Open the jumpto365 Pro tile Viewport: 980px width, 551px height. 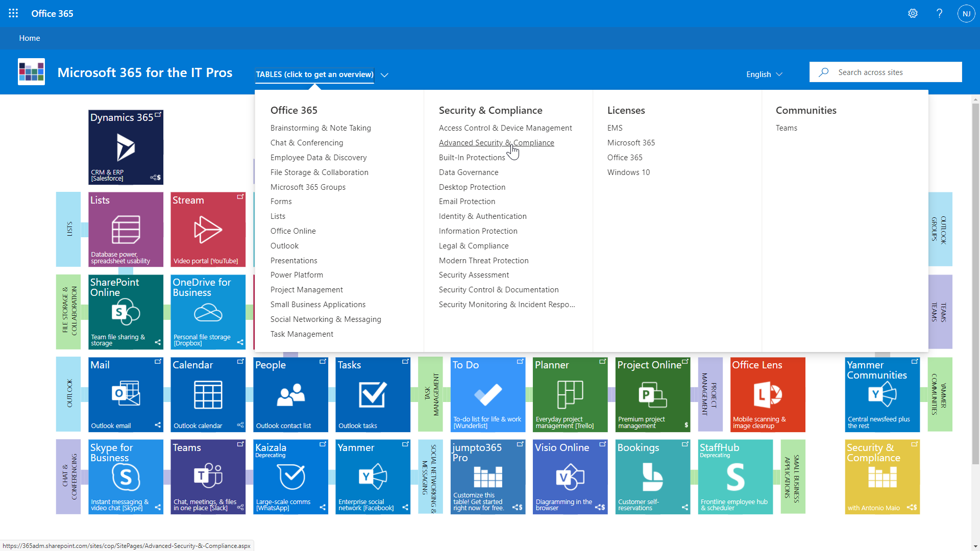click(x=488, y=477)
